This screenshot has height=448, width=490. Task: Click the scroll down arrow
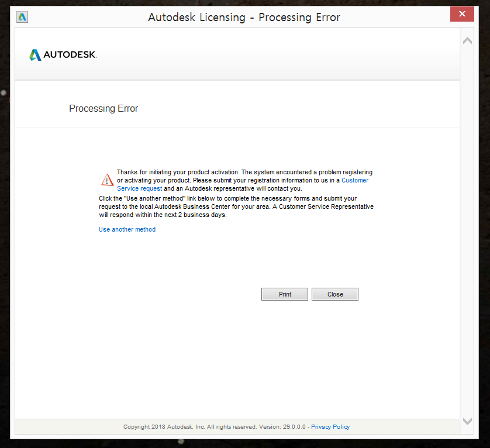coord(467,421)
